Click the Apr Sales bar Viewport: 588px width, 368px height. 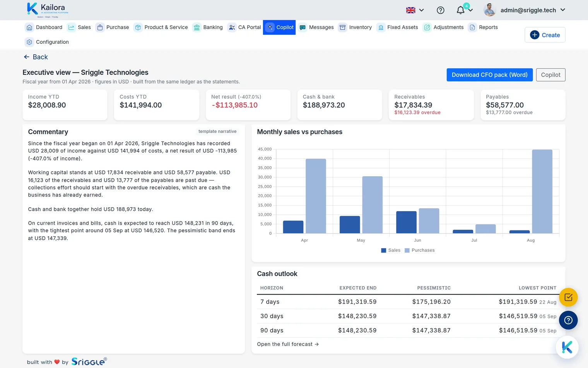[x=293, y=227]
